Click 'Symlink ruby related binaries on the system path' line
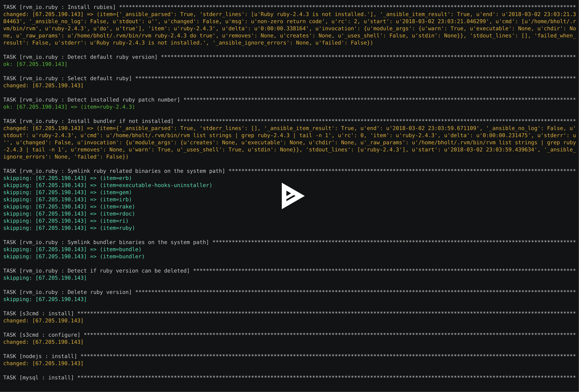The width and height of the screenshot is (579, 392). 289,171
